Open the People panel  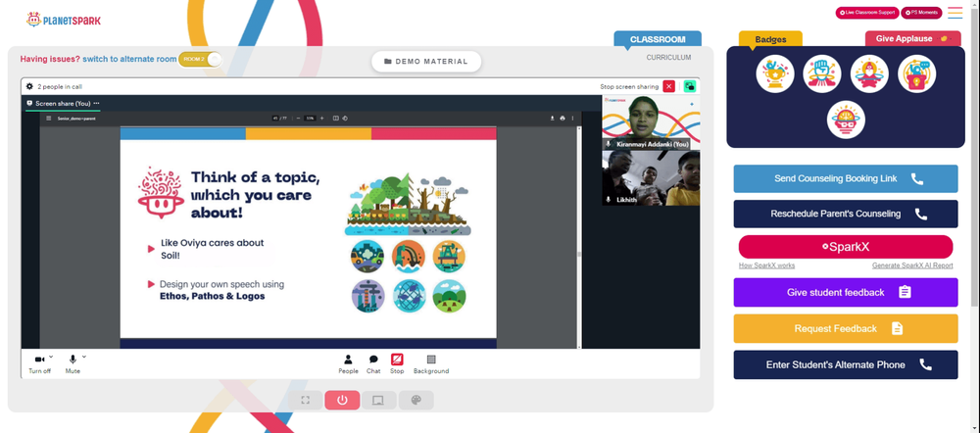click(348, 363)
